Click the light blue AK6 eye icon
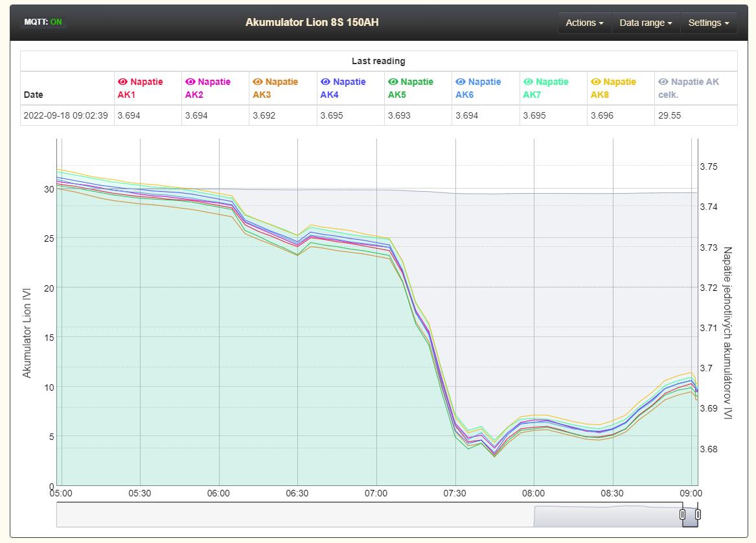 (x=460, y=82)
